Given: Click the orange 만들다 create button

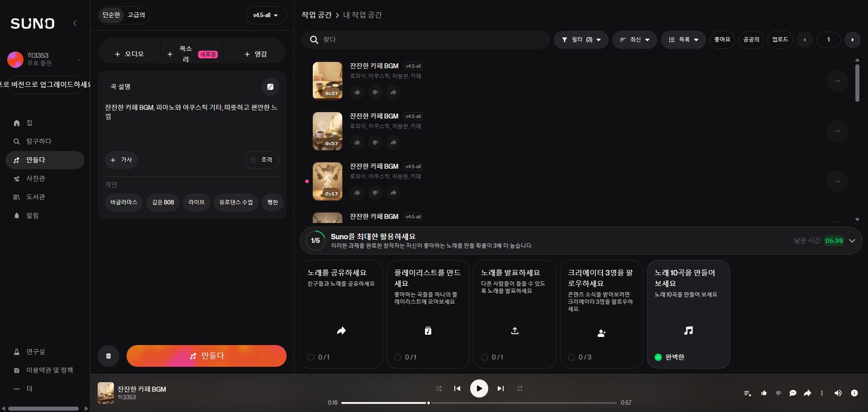Looking at the screenshot, I should [207, 356].
